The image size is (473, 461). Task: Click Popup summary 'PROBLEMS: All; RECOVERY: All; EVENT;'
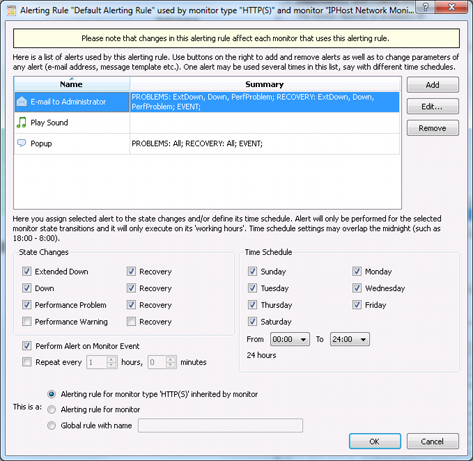[197, 144]
